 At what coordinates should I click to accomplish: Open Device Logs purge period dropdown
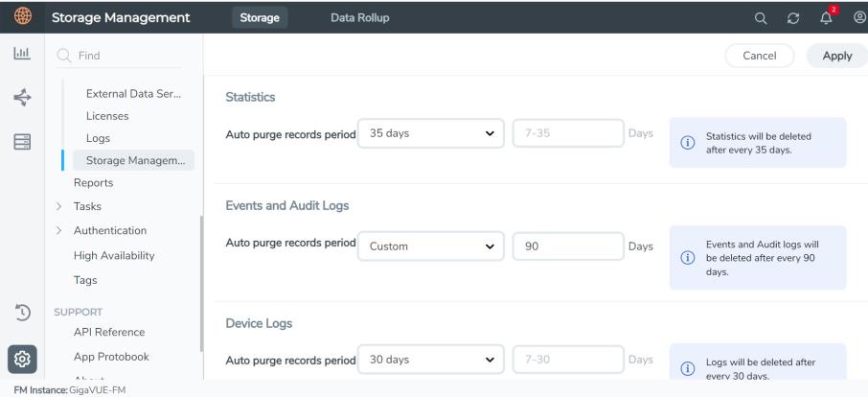click(431, 361)
